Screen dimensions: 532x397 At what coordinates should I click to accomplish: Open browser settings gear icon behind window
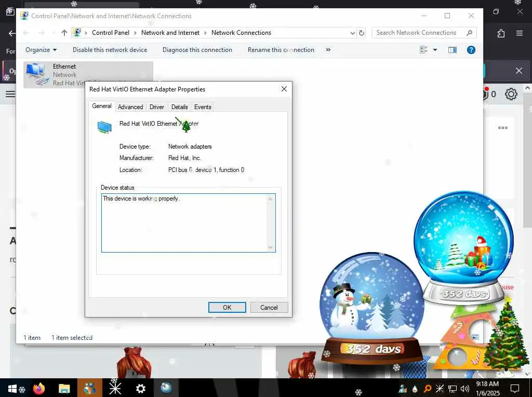[511, 94]
